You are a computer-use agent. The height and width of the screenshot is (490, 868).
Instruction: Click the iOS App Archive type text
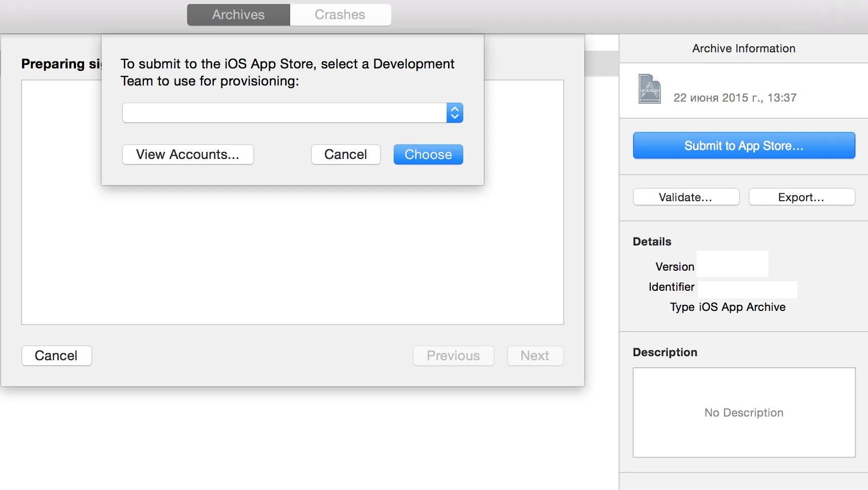pos(742,307)
